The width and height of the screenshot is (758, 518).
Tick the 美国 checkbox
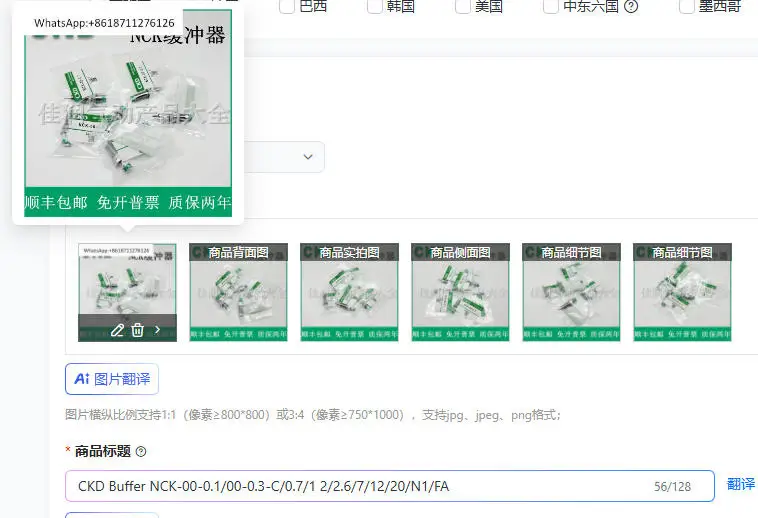463,6
